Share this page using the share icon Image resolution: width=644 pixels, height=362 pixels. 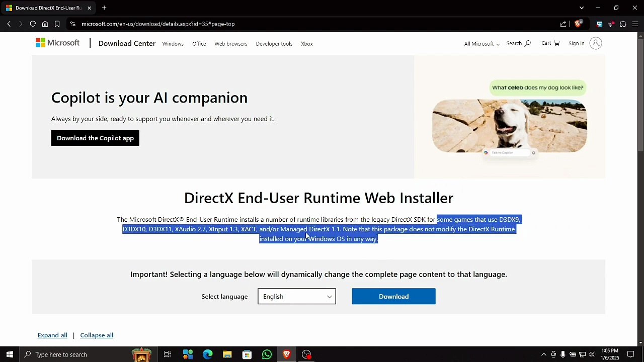[x=563, y=24]
